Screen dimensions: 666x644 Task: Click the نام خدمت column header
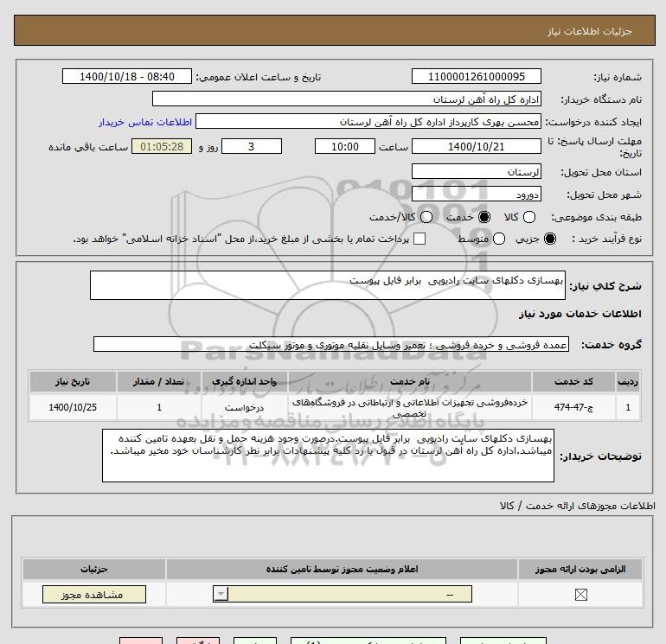(410, 381)
